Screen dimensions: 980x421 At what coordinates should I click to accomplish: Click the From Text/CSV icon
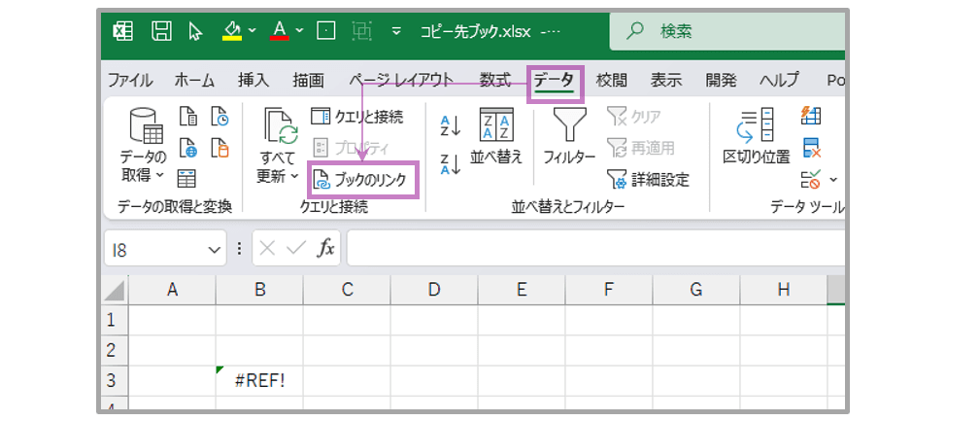pyautogui.click(x=188, y=117)
